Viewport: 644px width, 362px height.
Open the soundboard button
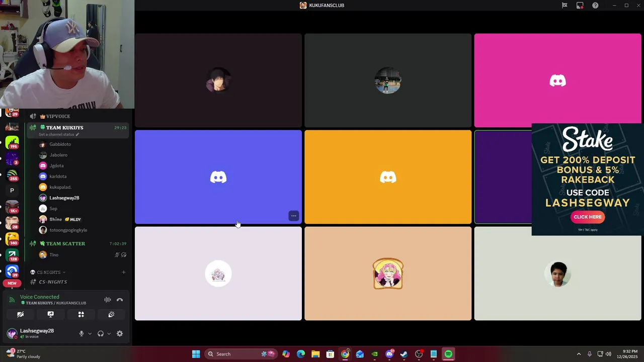(111, 314)
